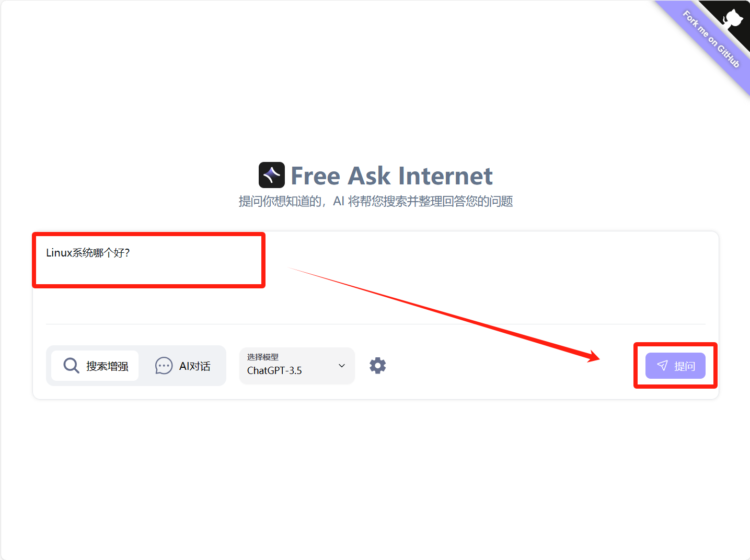Click the subtitle text under the title

pyautogui.click(x=376, y=201)
